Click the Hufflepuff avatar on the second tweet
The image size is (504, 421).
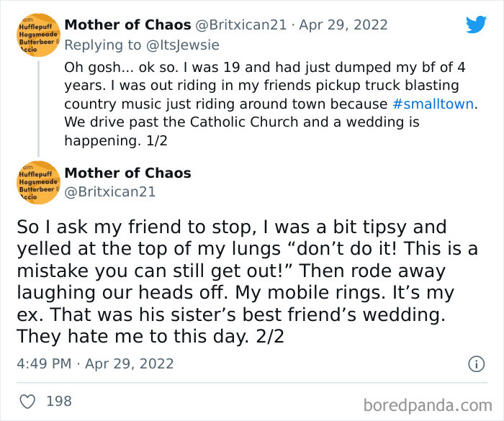37,183
